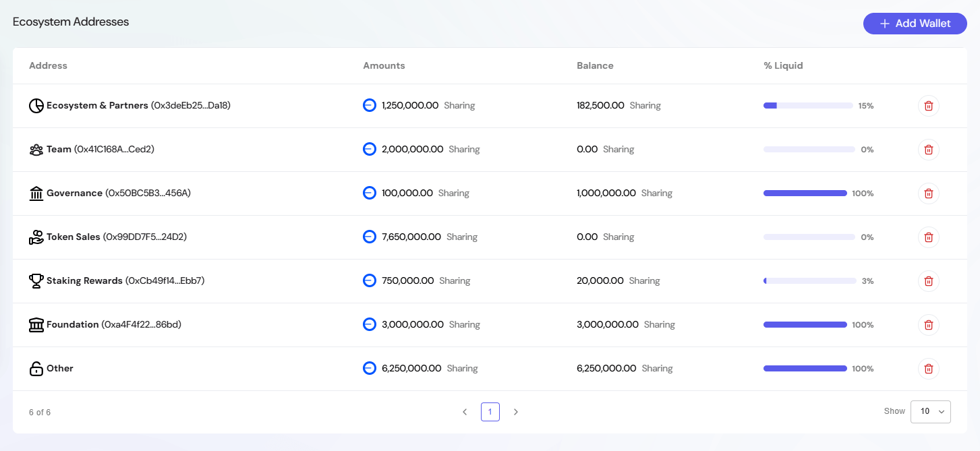Click the previous page chevron
980x451 pixels.
(x=465, y=411)
